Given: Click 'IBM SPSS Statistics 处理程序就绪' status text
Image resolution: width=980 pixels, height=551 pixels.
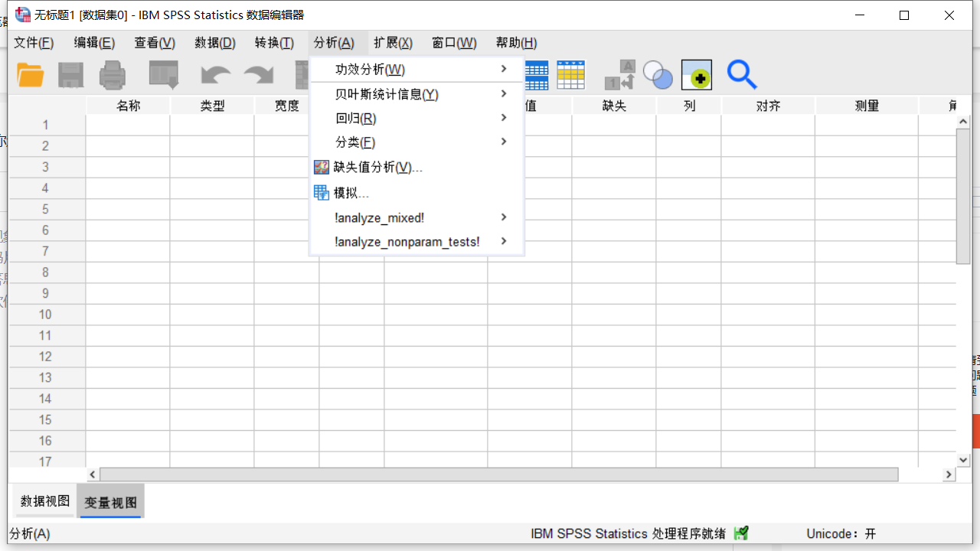Looking at the screenshot, I should [628, 534].
